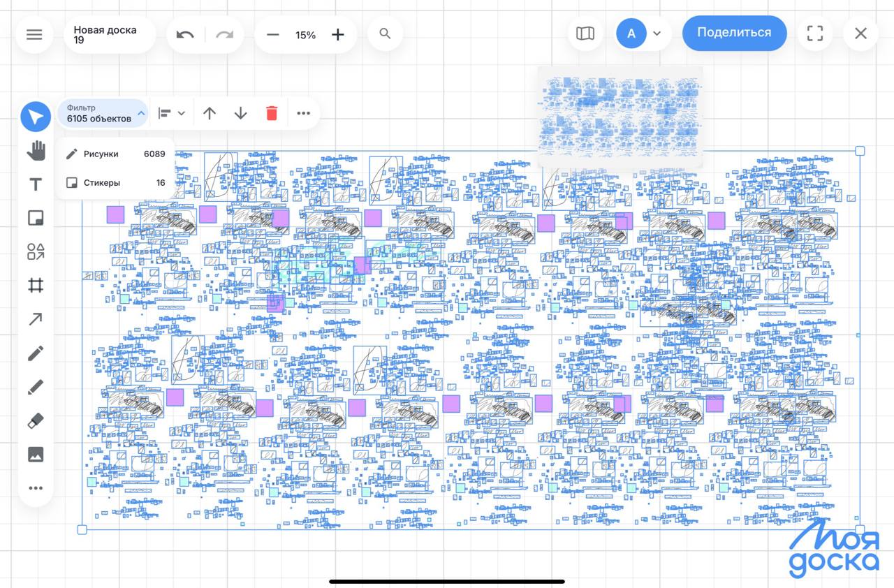Filter by Стикеры in the list
The width and height of the screenshot is (894, 588).
(115, 183)
